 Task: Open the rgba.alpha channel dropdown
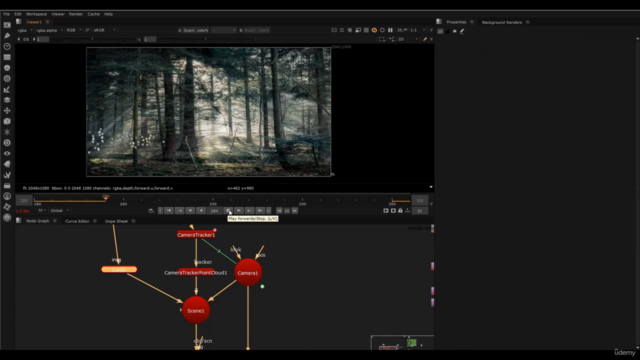49,30
